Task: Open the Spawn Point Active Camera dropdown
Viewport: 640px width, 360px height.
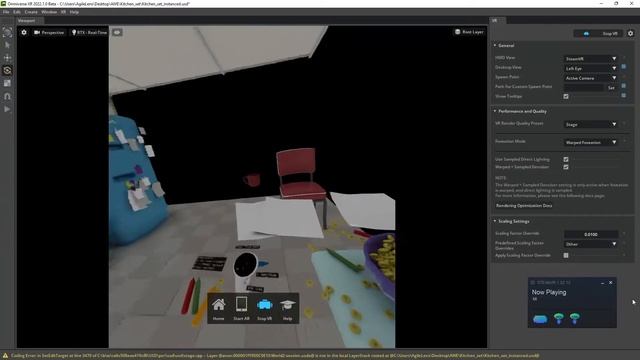Action: click(591, 78)
